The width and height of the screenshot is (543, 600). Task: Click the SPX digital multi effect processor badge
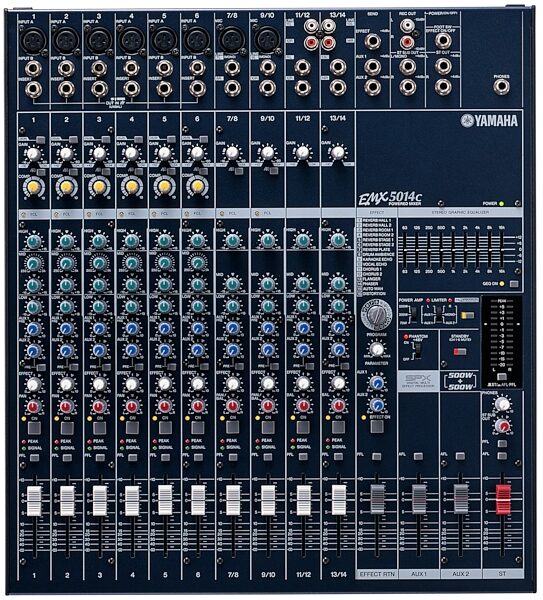click(418, 381)
